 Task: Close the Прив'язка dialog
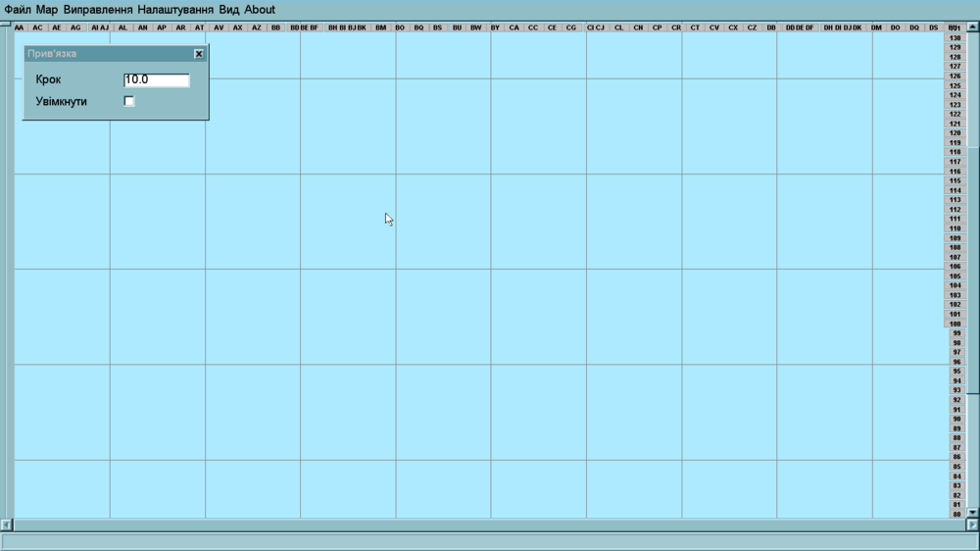coord(199,54)
